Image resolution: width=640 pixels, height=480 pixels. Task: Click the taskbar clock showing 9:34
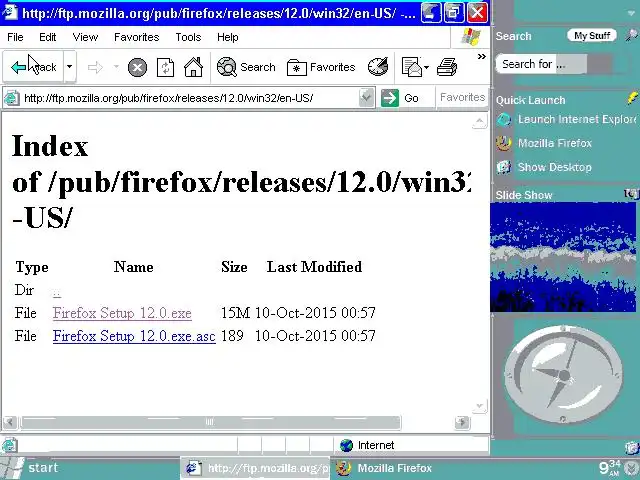tap(610, 468)
